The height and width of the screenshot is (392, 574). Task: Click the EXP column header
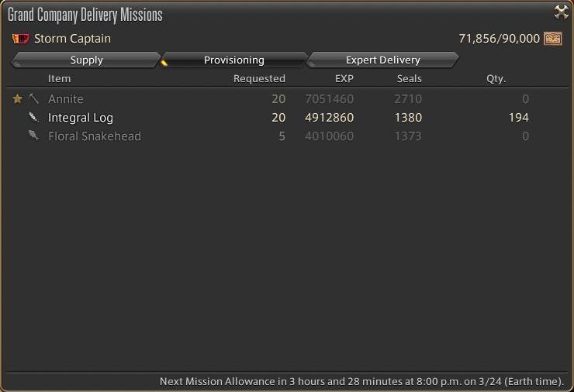click(x=344, y=78)
